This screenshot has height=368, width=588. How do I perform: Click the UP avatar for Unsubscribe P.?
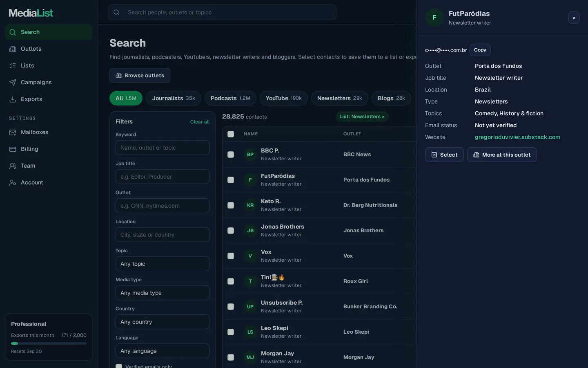[x=250, y=307]
